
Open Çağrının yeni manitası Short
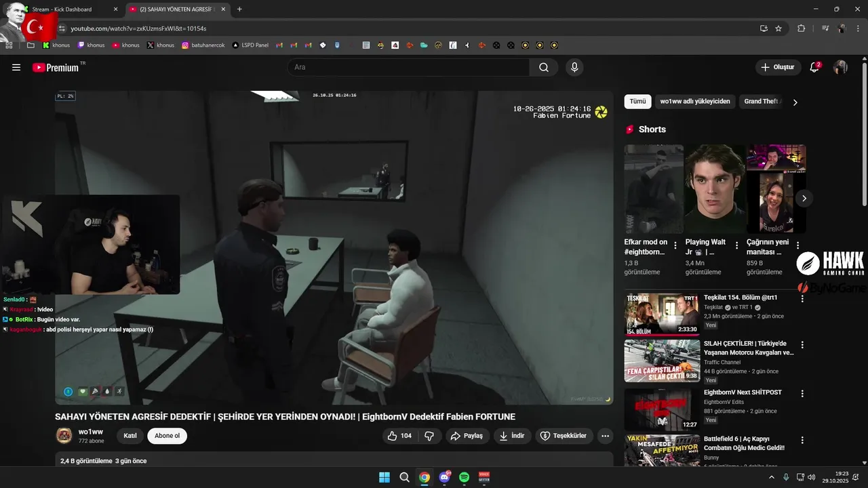776,189
